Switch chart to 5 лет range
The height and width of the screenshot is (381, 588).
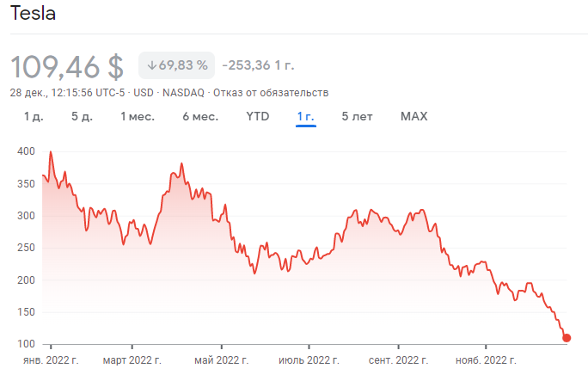357,117
